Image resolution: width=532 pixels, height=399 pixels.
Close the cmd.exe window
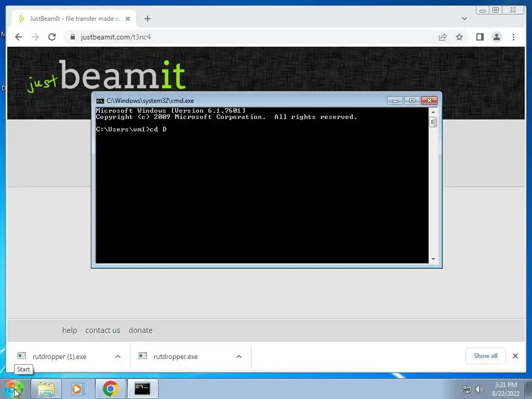pos(429,101)
